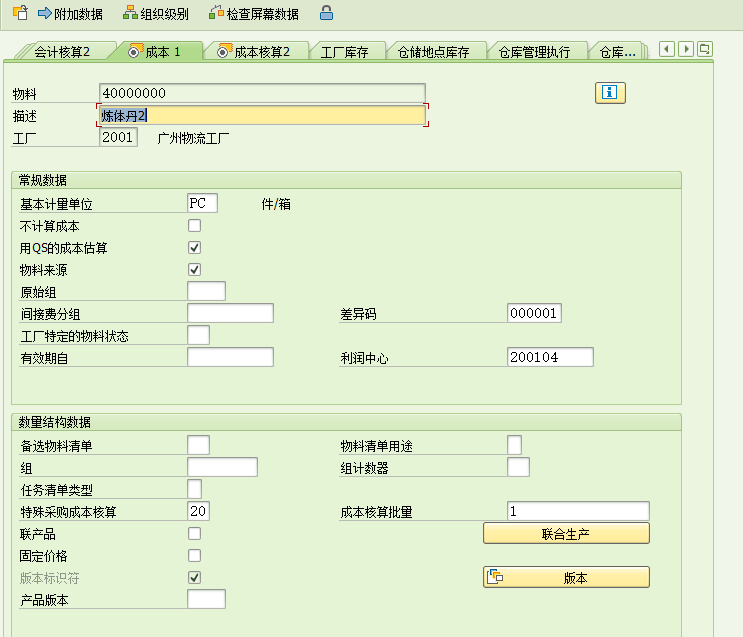Toggle 物料来源 checkbox
This screenshot has height=637, width=743.
click(x=195, y=269)
